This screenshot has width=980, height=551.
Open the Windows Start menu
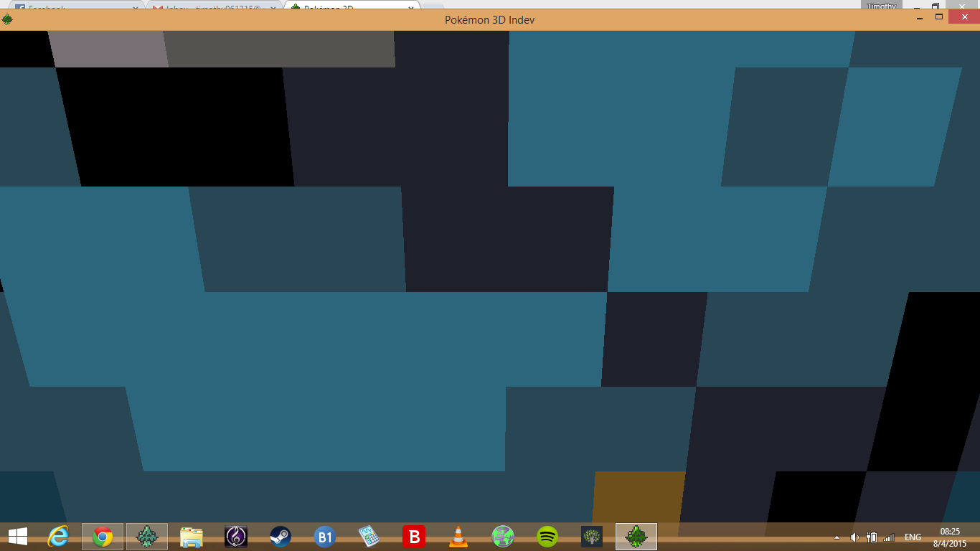[x=17, y=536]
